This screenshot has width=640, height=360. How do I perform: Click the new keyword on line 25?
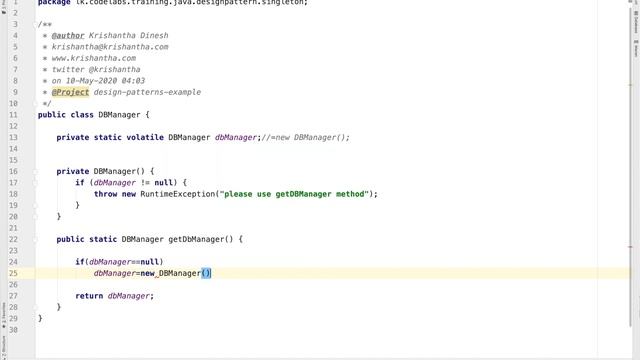[147, 273]
